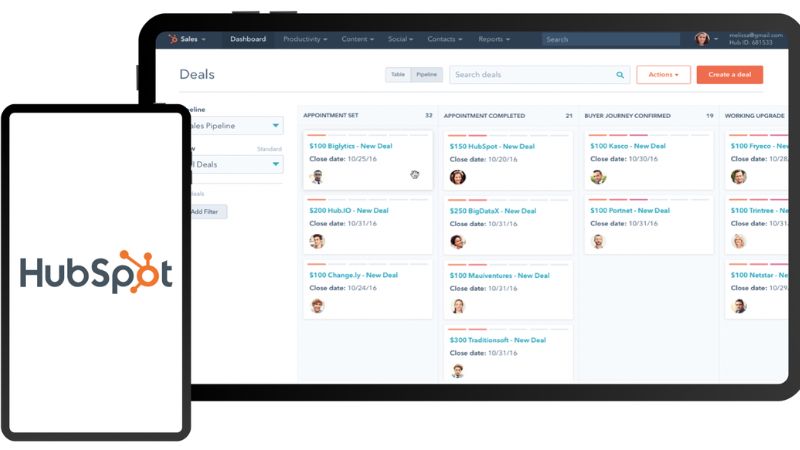The image size is (800, 450).
Task: Select the Buyer Journey Confirmed column header
Action: [627, 116]
